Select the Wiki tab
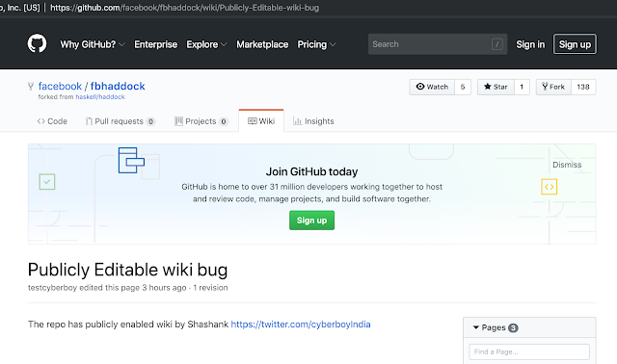 tap(261, 121)
